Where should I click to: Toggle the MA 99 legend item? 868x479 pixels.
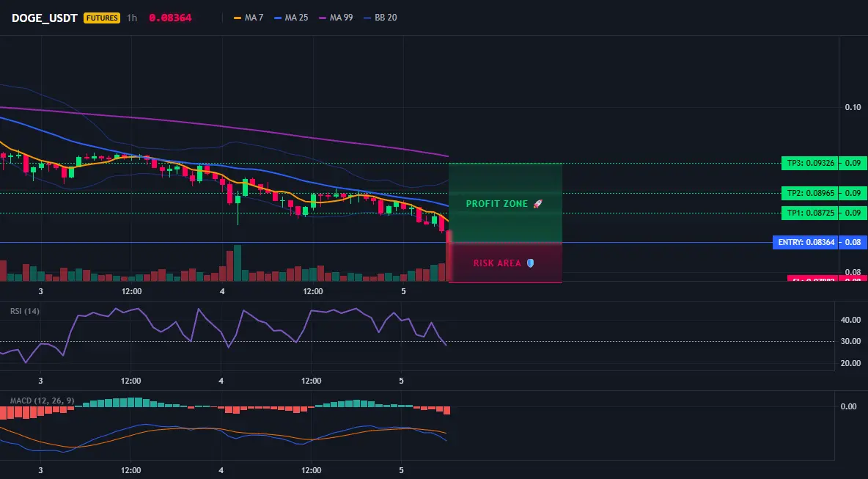[336, 18]
